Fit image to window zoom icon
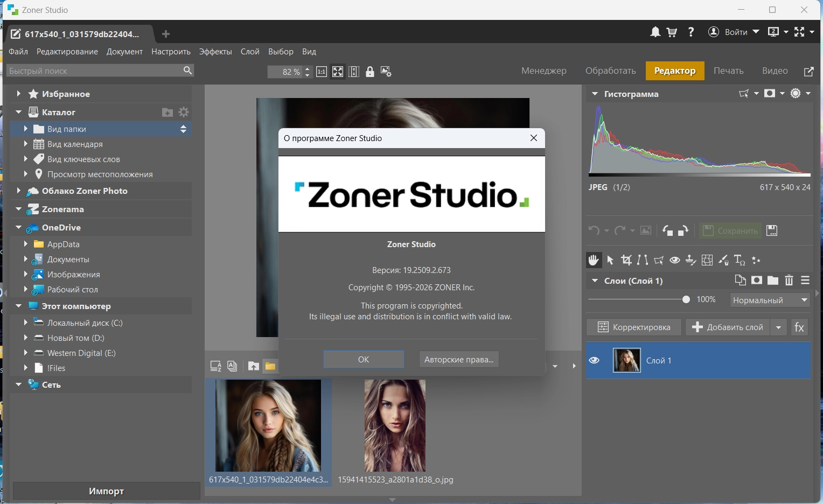The width and height of the screenshot is (823, 504). 338,72
